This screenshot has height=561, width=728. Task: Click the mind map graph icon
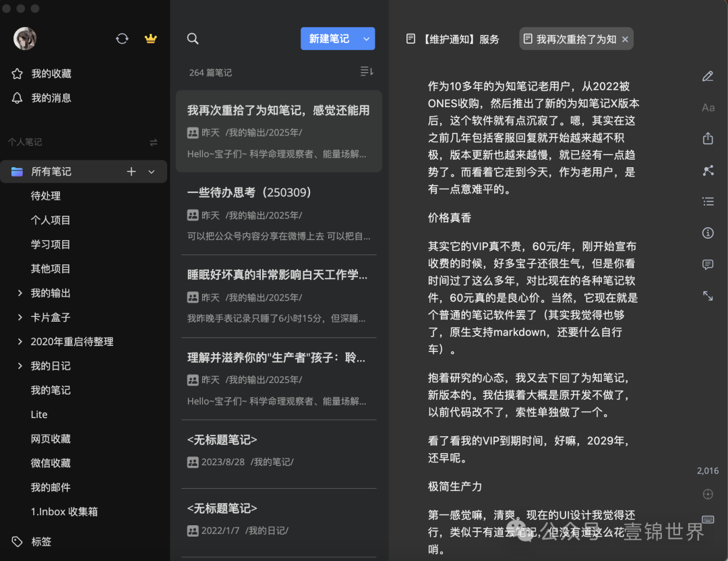pos(708,171)
